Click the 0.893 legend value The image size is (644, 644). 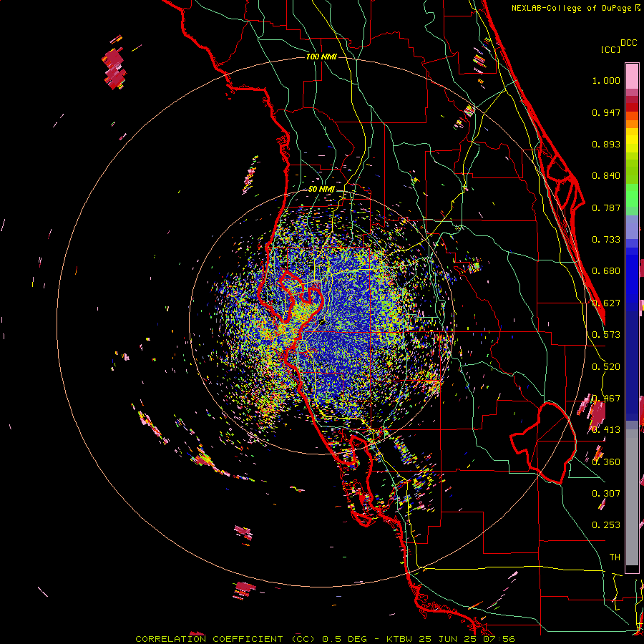(x=606, y=144)
